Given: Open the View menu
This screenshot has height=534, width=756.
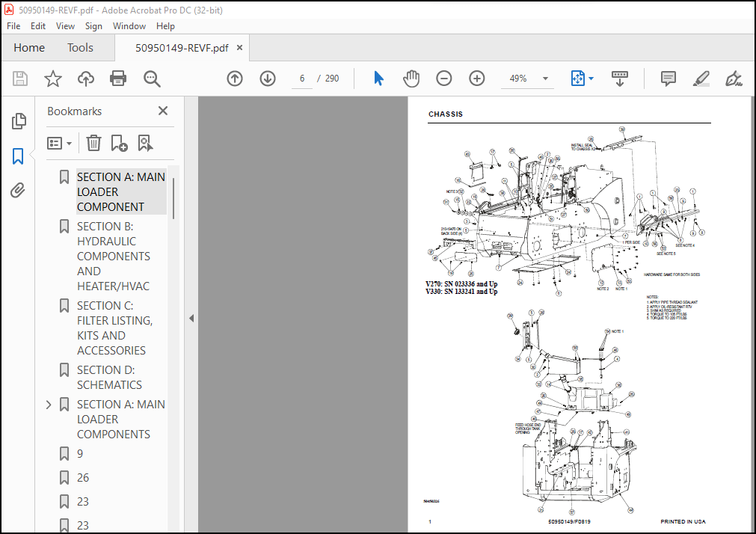Looking at the screenshot, I should tap(66, 26).
